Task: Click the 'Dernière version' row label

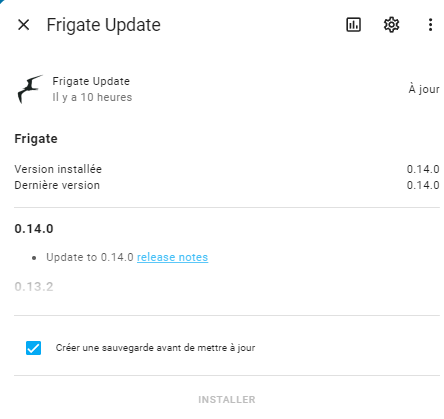Action: tap(57, 185)
